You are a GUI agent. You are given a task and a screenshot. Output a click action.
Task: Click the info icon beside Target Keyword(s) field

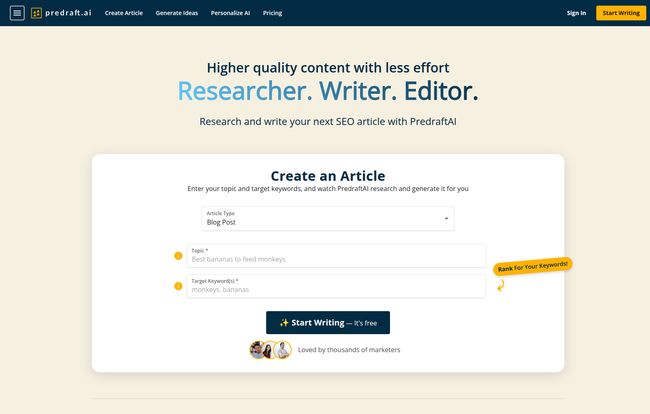[178, 286]
